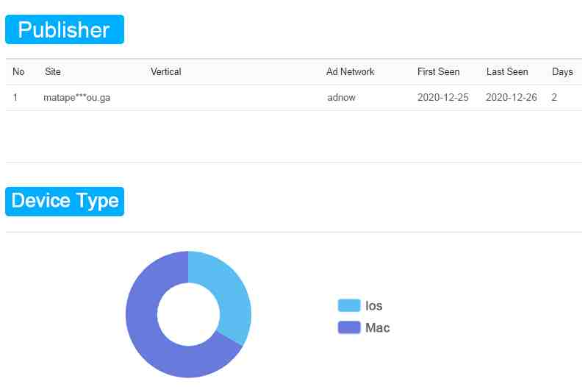Click the days value 2 cell
This screenshot has width=588, height=387.
tap(554, 98)
